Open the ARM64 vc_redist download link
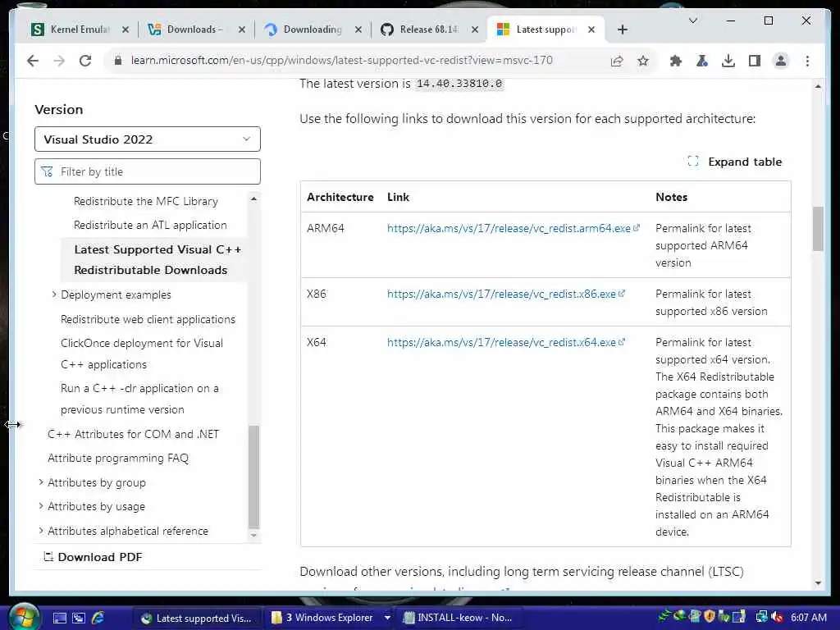 pyautogui.click(x=514, y=228)
